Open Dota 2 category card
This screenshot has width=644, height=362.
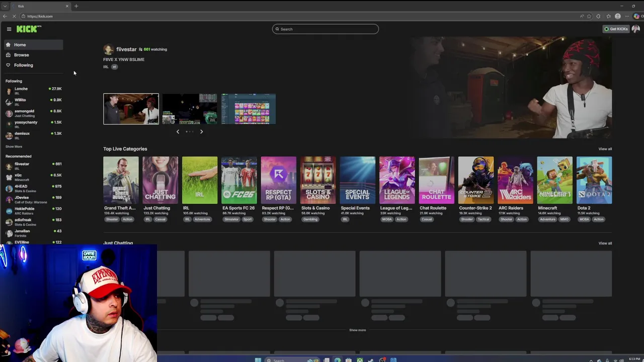594,180
